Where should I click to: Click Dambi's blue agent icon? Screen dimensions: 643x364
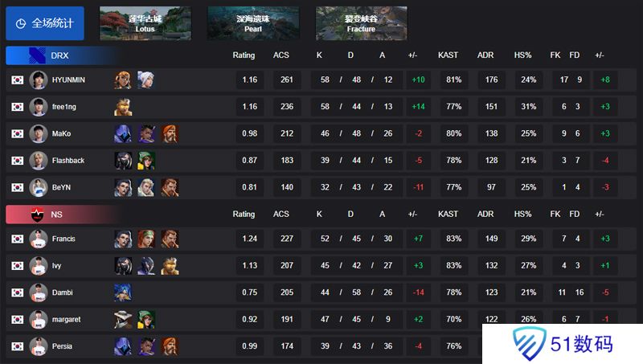tap(123, 292)
